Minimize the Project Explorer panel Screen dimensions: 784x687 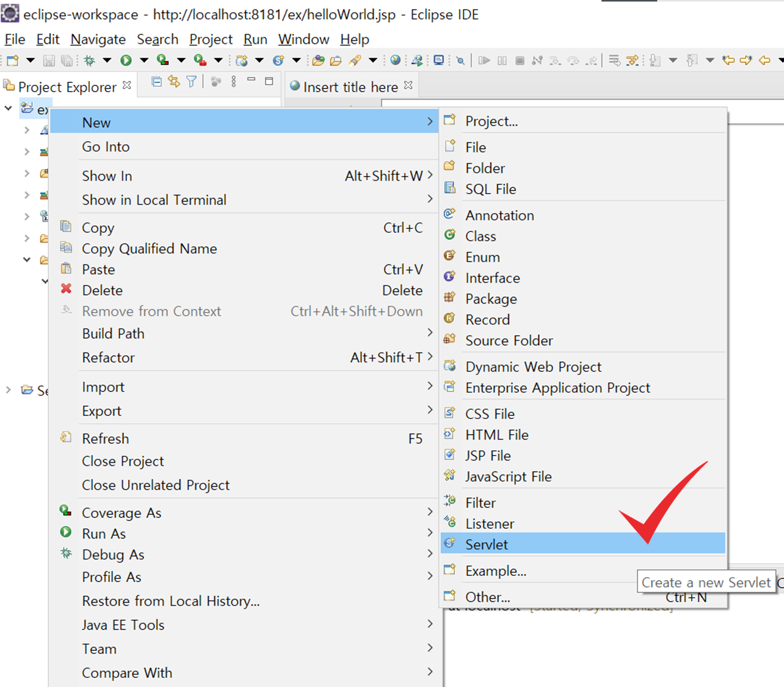(251, 80)
